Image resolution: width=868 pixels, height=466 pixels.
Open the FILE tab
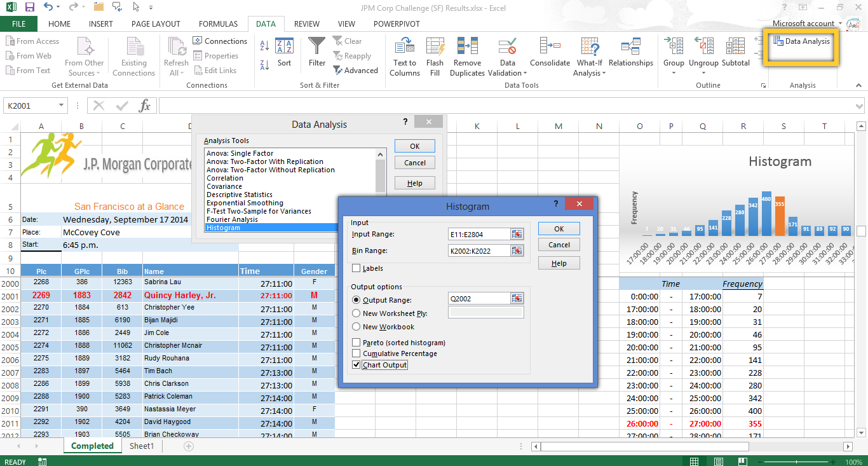click(x=19, y=24)
